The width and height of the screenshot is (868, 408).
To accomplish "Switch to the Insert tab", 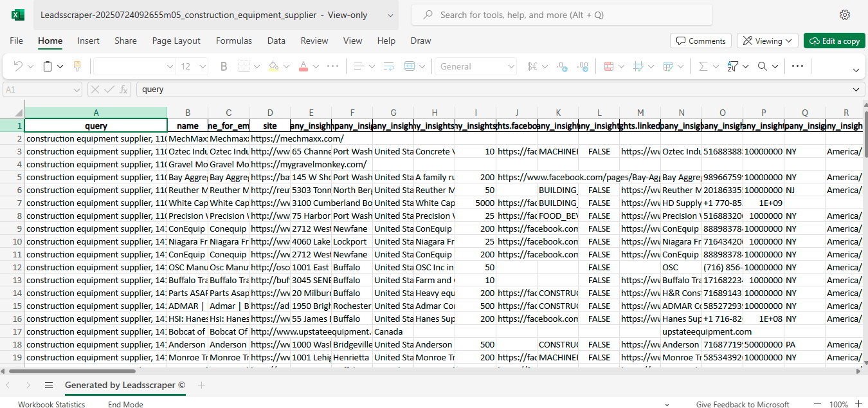I will pyautogui.click(x=89, y=41).
